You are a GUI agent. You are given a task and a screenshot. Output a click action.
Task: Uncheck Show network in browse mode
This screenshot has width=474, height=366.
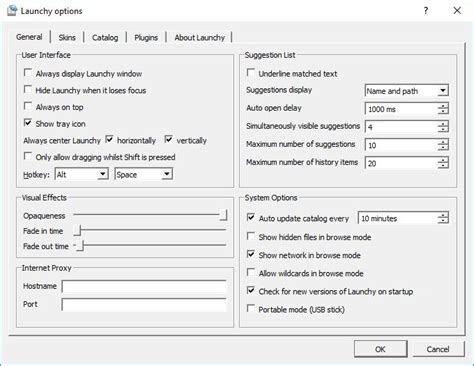[x=251, y=254]
